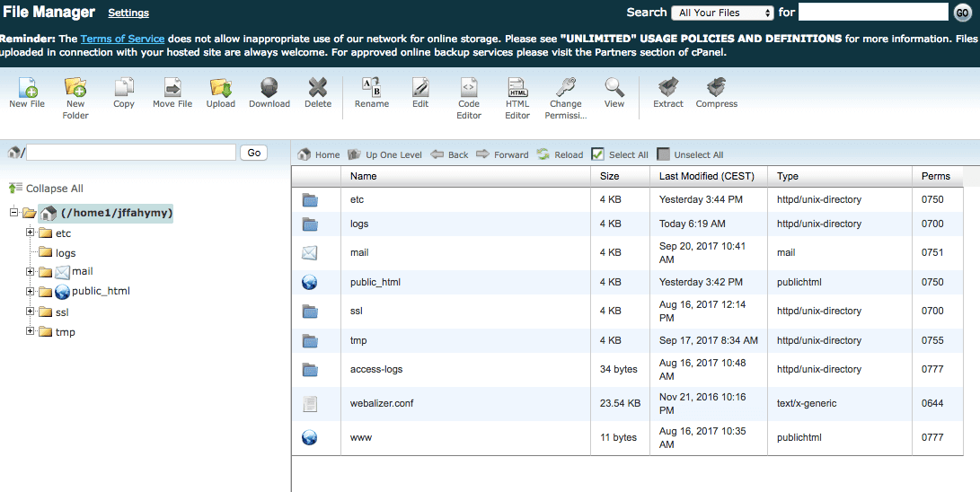The height and width of the screenshot is (492, 980).
Task: Click the 0755 permissions value
Action: 931,340
